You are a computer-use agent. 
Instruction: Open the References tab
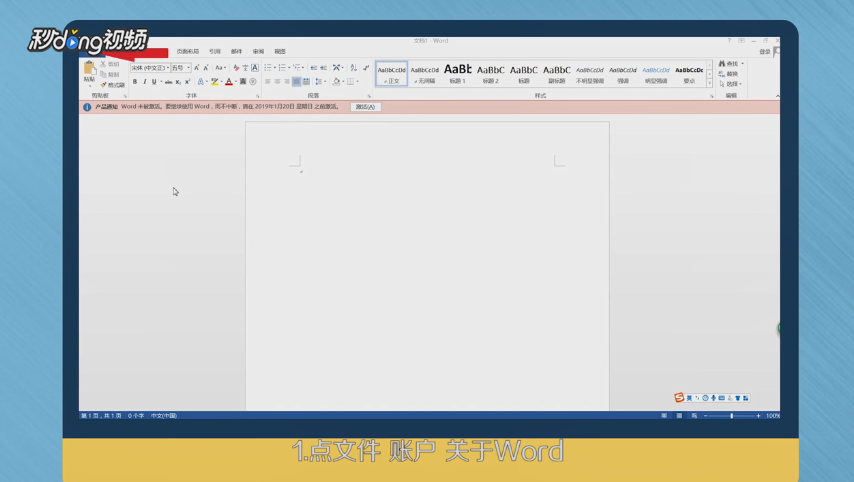(x=215, y=51)
